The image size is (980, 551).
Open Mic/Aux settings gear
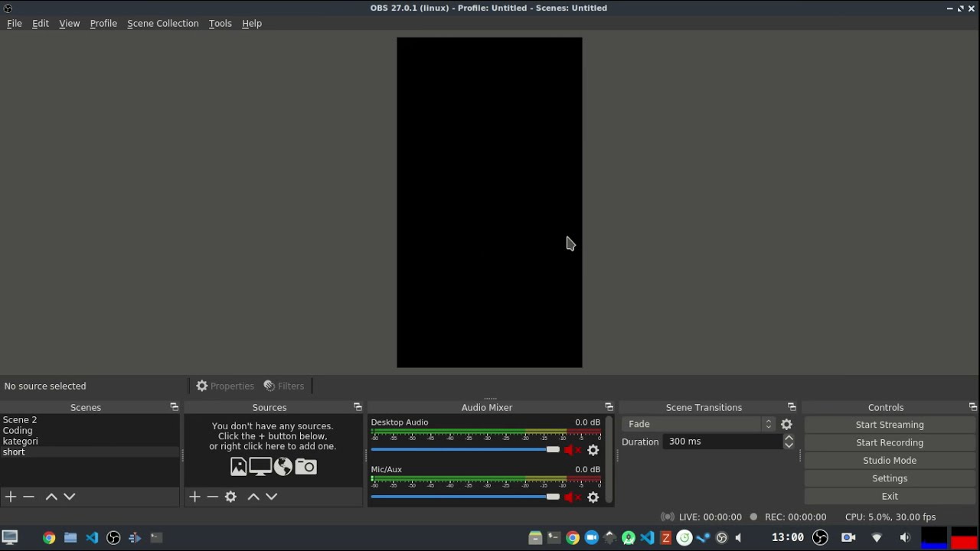[593, 497]
